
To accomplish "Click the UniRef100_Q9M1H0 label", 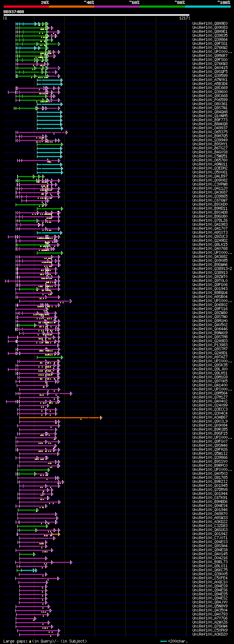I will [x=210, y=321].
